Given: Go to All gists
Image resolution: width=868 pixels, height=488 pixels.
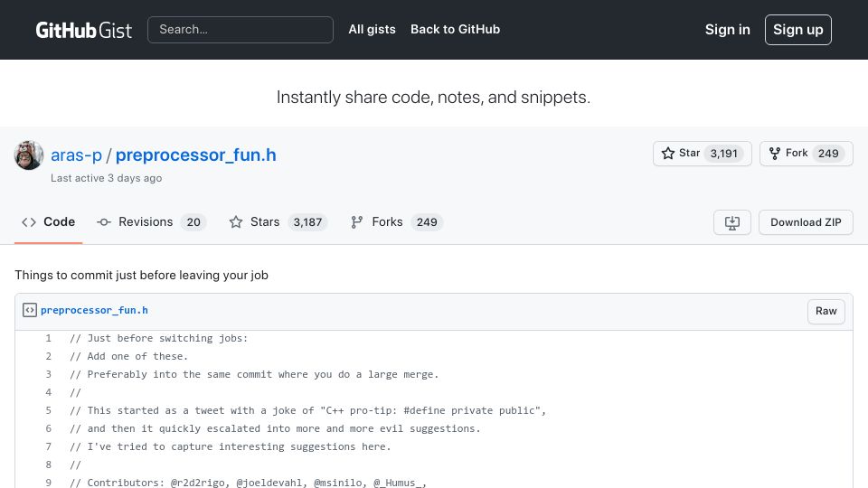Looking at the screenshot, I should (372, 29).
